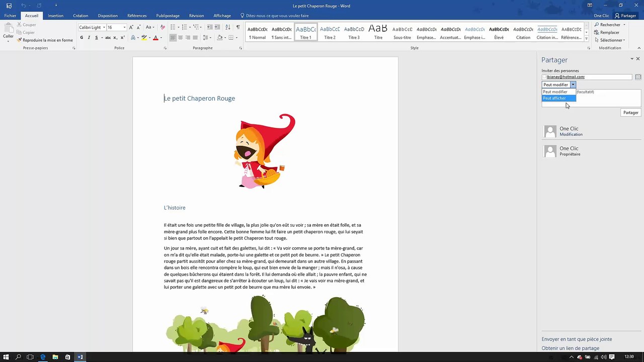The height and width of the screenshot is (362, 644).
Task: Click Obtenir un lien de partage
Action: (x=570, y=348)
